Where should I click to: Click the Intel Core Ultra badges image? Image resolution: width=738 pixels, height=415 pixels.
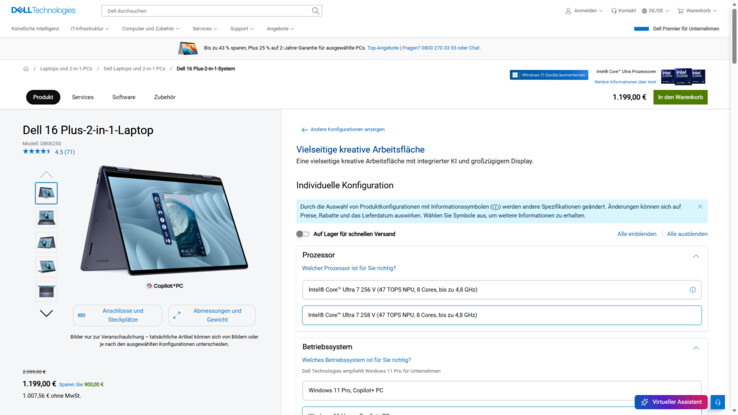click(683, 76)
